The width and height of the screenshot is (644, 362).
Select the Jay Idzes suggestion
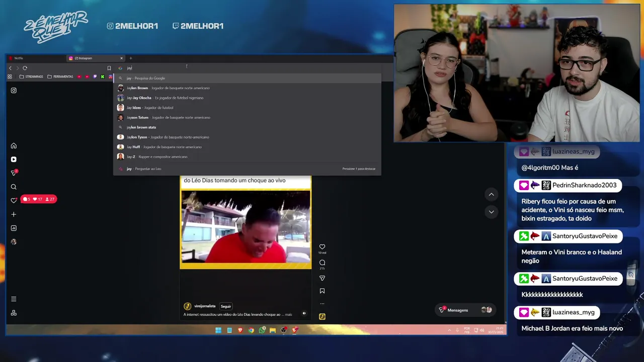click(x=247, y=108)
